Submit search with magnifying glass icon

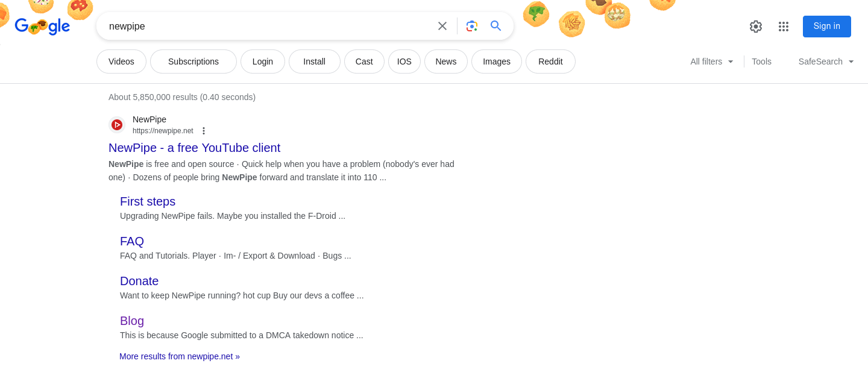pyautogui.click(x=496, y=26)
